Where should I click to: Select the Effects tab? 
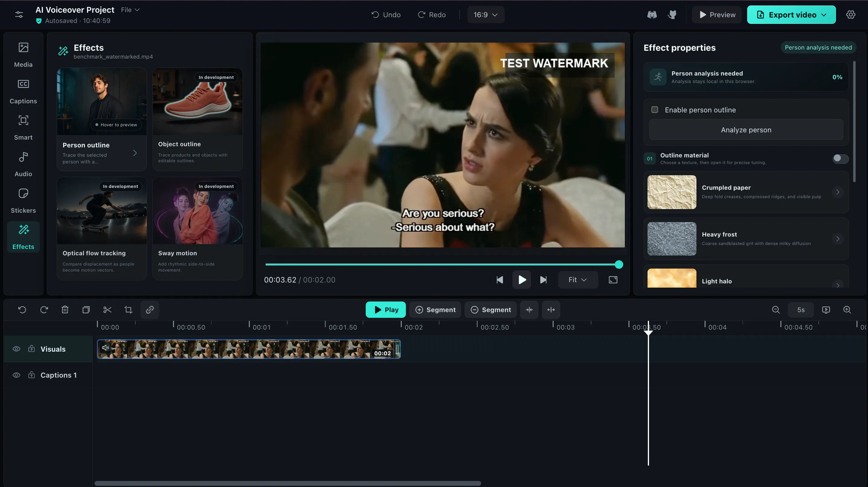(x=23, y=237)
